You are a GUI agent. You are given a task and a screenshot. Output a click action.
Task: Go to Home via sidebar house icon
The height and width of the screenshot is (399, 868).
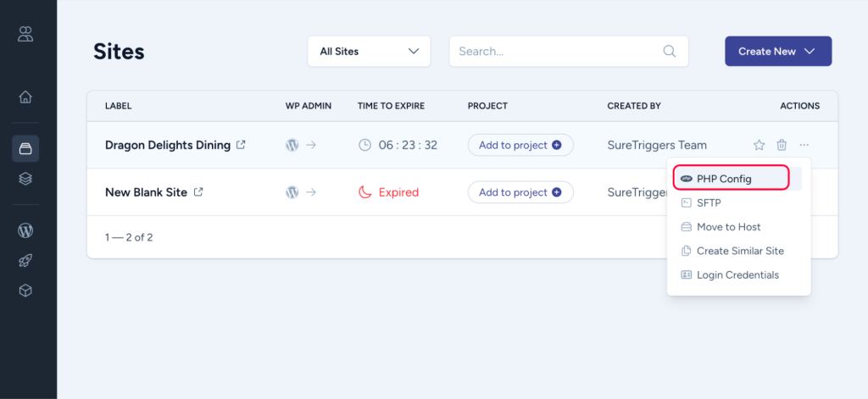point(25,97)
